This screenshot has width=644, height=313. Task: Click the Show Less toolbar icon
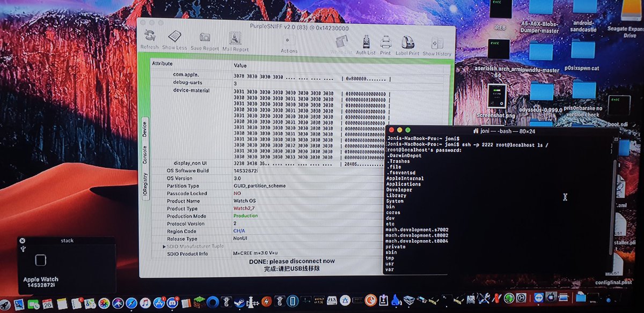(x=175, y=36)
